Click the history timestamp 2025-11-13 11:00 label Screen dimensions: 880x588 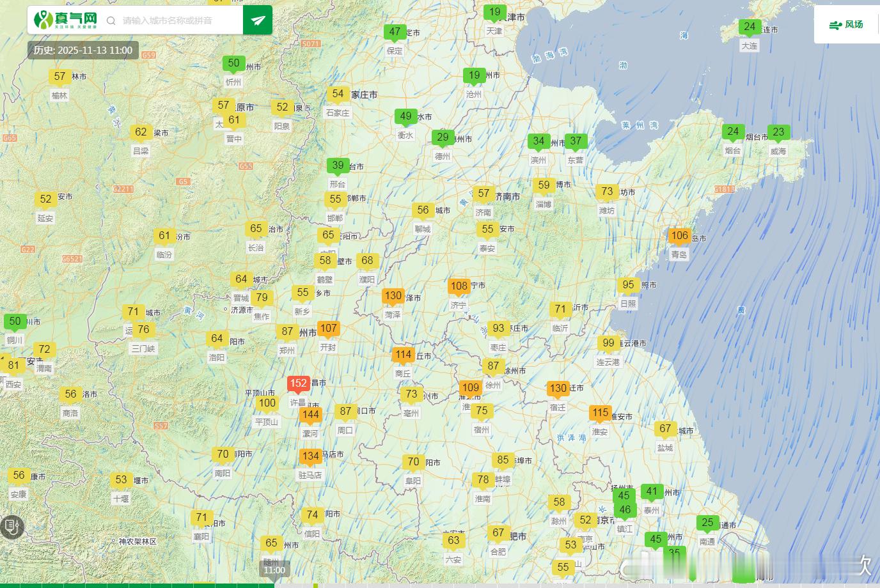83,50
